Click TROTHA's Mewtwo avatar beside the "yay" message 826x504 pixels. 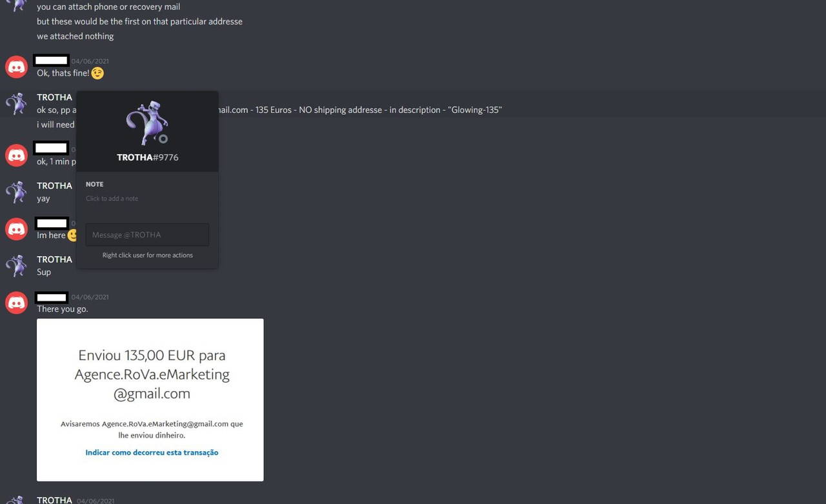(16, 192)
